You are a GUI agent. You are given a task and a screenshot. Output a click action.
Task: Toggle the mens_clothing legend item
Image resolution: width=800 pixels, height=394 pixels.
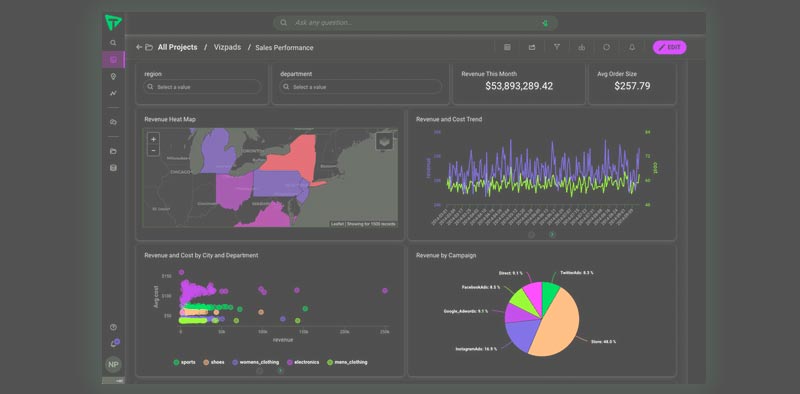pyautogui.click(x=347, y=362)
